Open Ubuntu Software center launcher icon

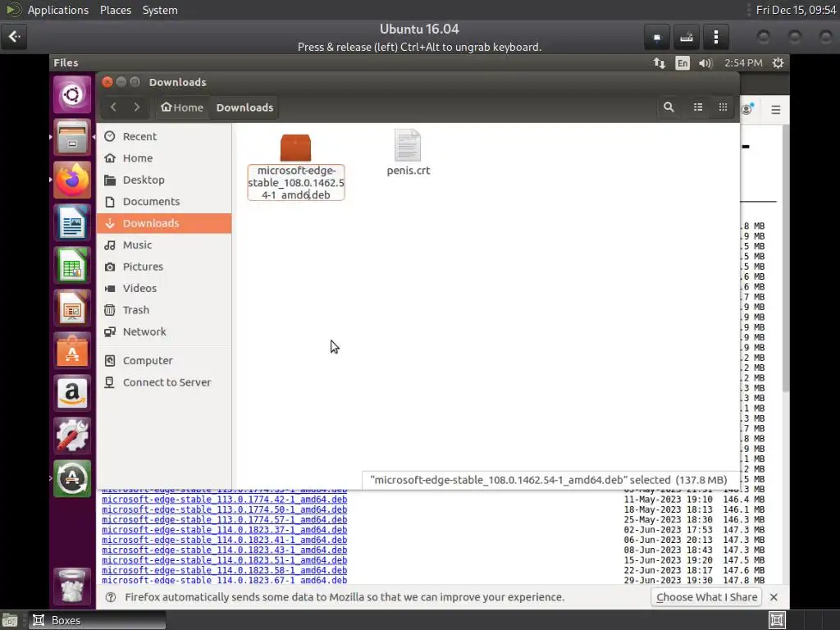click(72, 351)
